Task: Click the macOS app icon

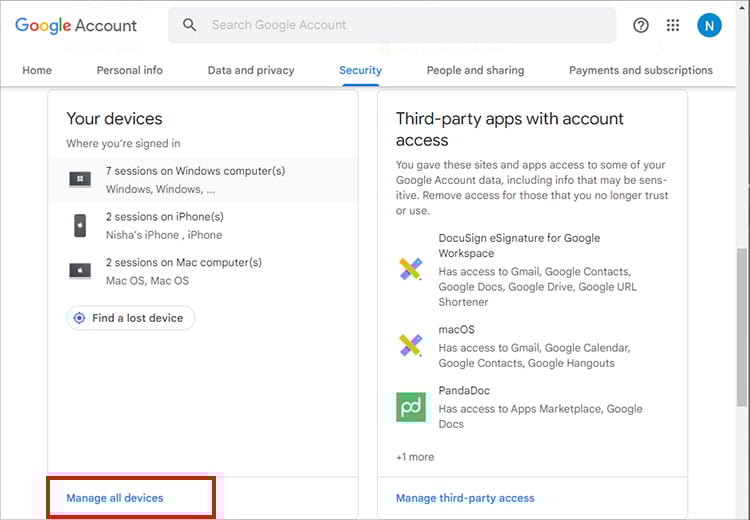Action: [x=411, y=346]
